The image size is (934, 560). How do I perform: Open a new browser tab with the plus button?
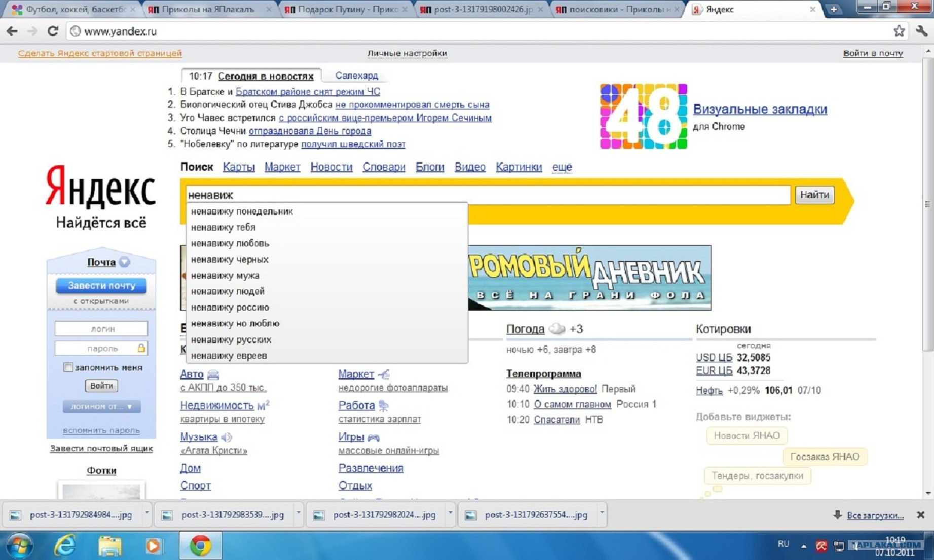[x=834, y=9]
